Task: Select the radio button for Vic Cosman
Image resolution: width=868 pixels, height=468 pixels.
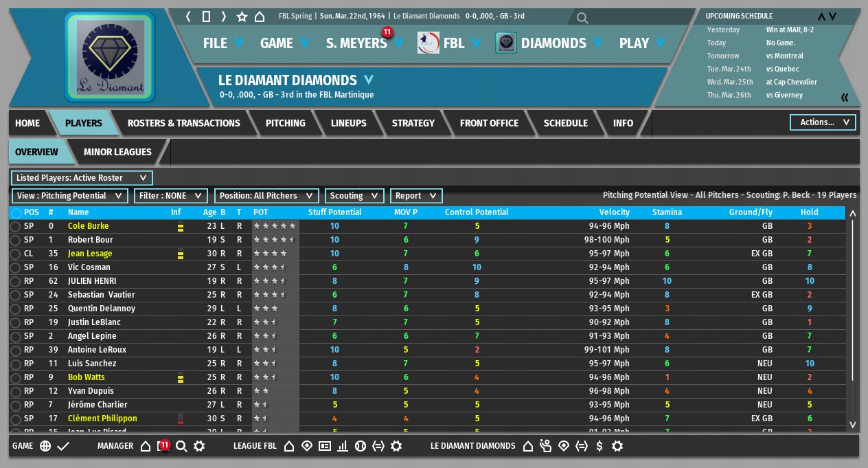Action: tap(16, 267)
